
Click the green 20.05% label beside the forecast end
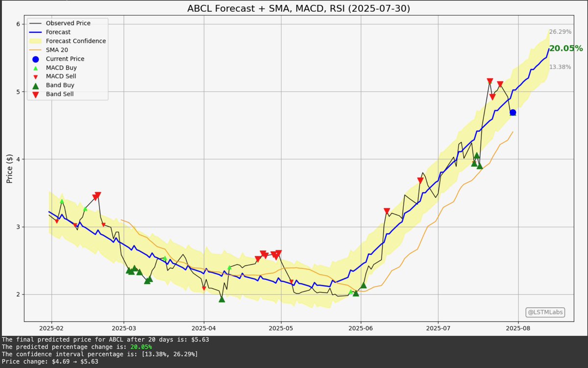click(x=566, y=49)
